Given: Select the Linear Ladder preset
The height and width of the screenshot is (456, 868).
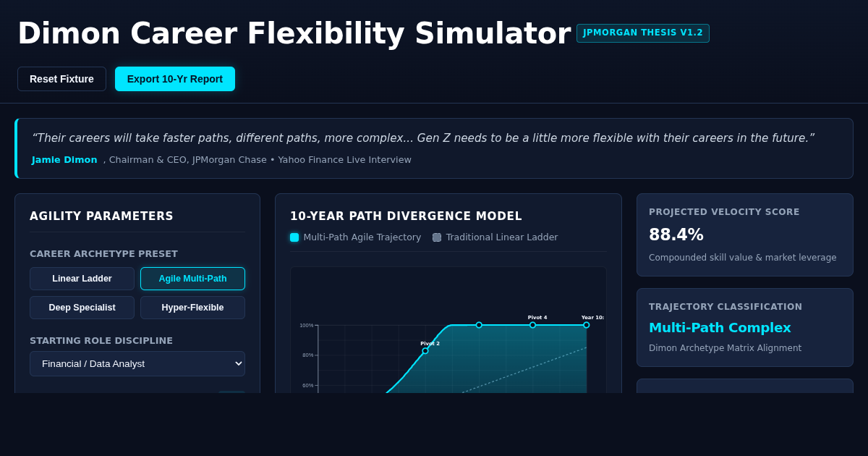Looking at the screenshot, I should point(82,279).
